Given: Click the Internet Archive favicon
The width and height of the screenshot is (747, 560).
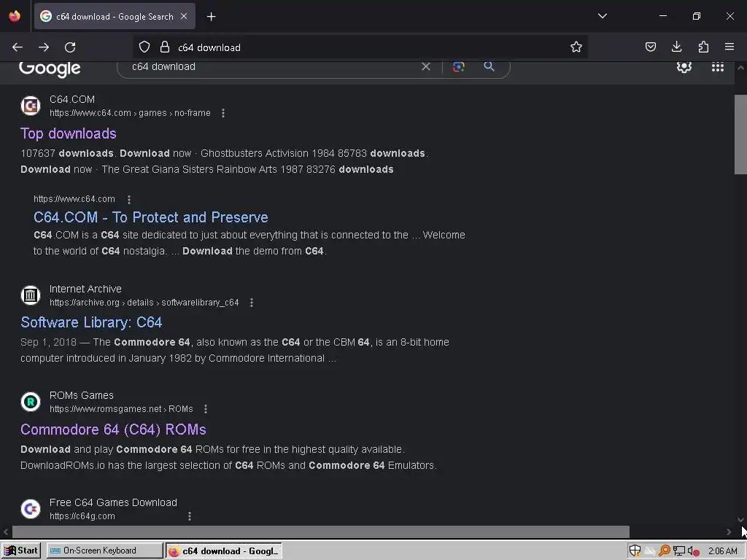Looking at the screenshot, I should point(31,295).
